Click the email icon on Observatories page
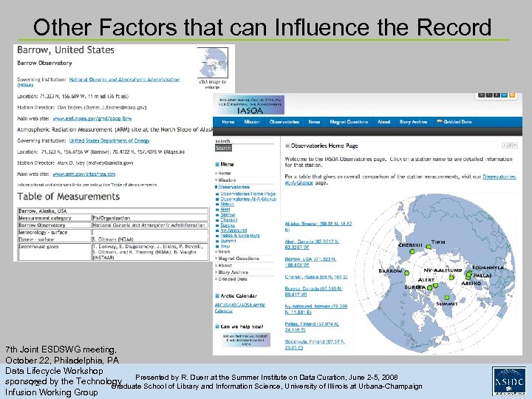The width and height of the screenshot is (532, 399). [515, 146]
